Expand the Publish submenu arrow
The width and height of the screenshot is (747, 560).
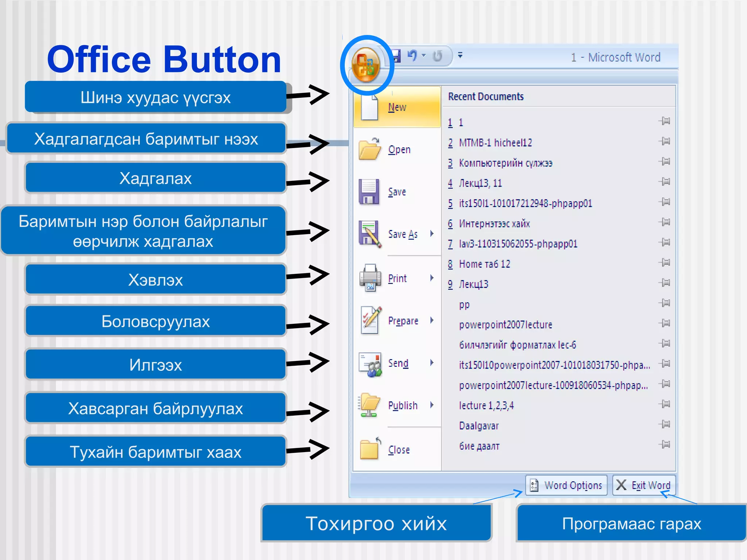[x=432, y=405]
